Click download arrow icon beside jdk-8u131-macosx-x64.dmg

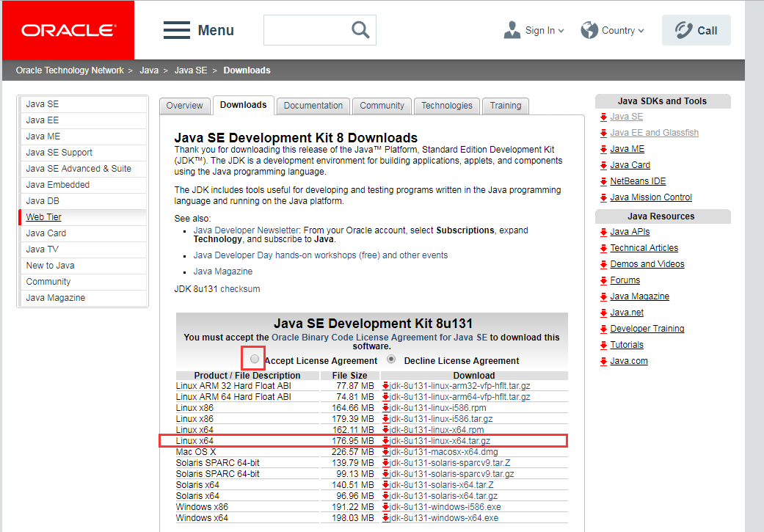(385, 452)
